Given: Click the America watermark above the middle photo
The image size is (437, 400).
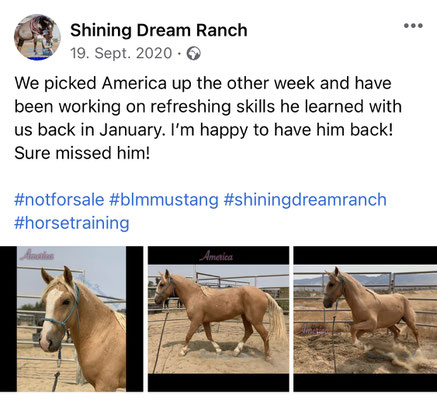Looking at the screenshot, I should point(216,257).
